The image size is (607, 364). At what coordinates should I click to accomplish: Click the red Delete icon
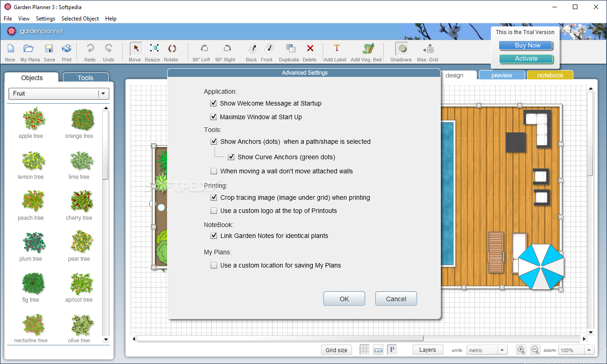(x=310, y=49)
